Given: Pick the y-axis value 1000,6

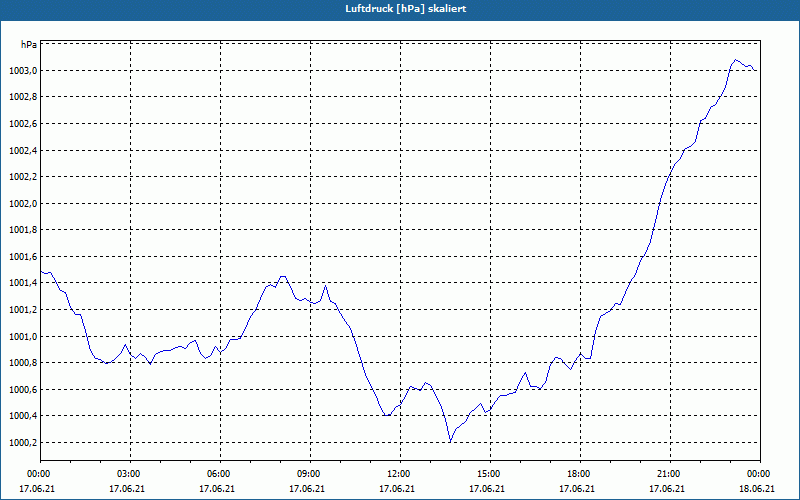Looking at the screenshot, I should (x=23, y=390).
